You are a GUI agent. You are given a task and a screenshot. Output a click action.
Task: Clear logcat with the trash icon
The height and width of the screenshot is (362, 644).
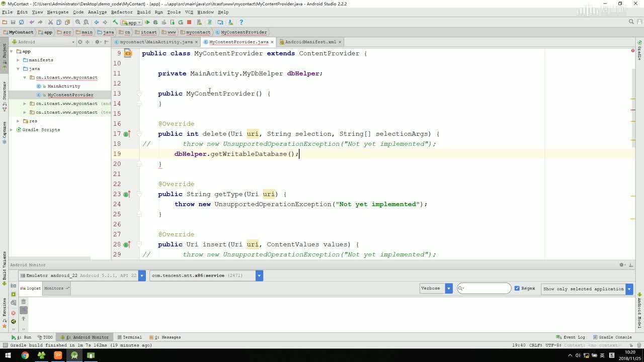23,302
